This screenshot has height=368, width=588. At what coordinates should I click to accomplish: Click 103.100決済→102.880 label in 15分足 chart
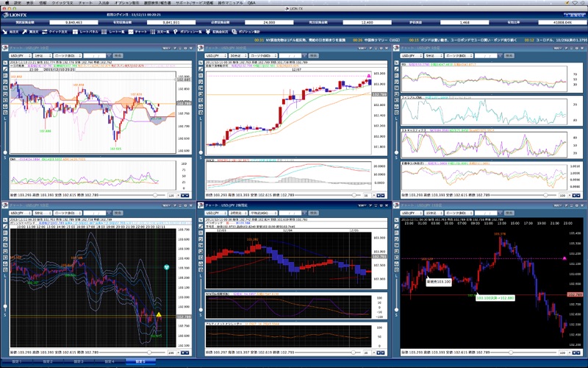495,298
